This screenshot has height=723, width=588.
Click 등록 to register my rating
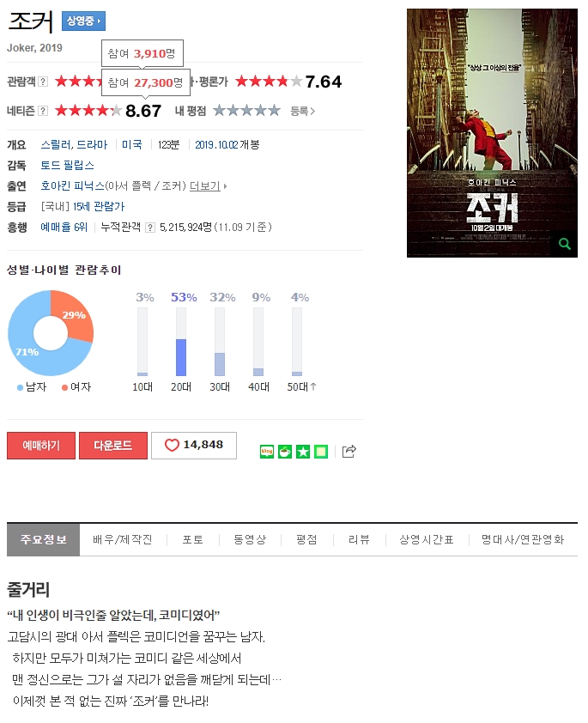302,111
